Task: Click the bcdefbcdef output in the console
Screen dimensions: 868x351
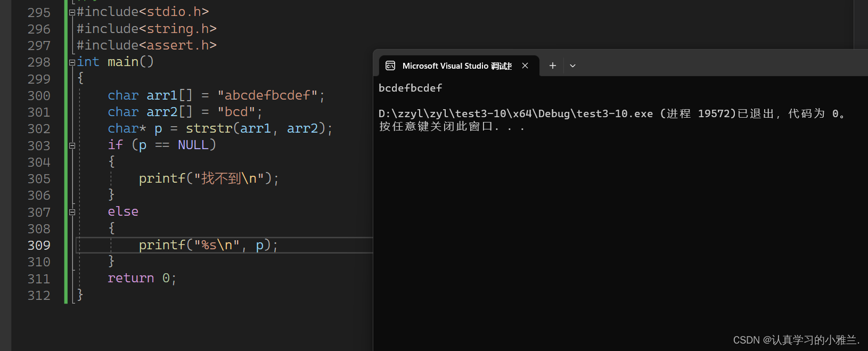Action: point(410,88)
